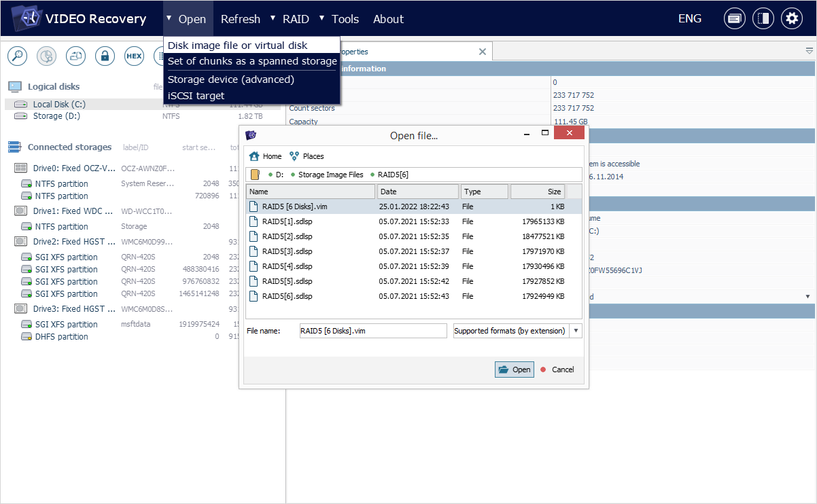
Task: Select RAID5[5].sdlsp file
Action: coord(413,281)
